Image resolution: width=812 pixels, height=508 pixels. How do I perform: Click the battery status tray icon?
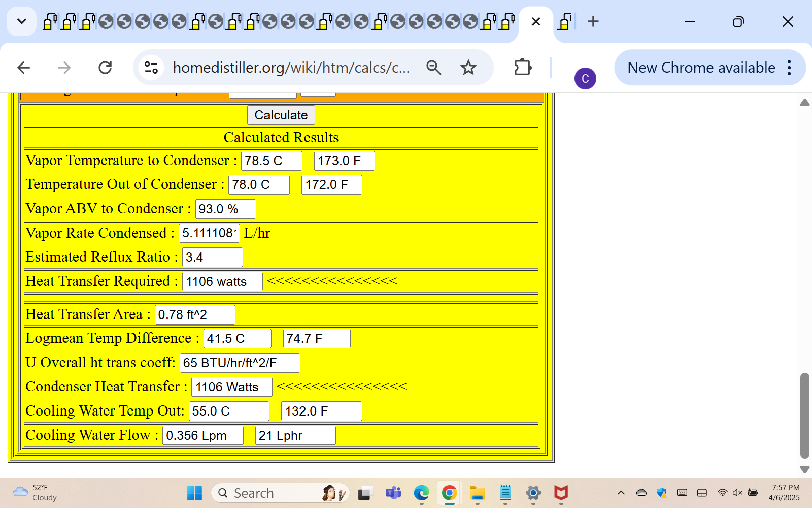[x=753, y=493]
